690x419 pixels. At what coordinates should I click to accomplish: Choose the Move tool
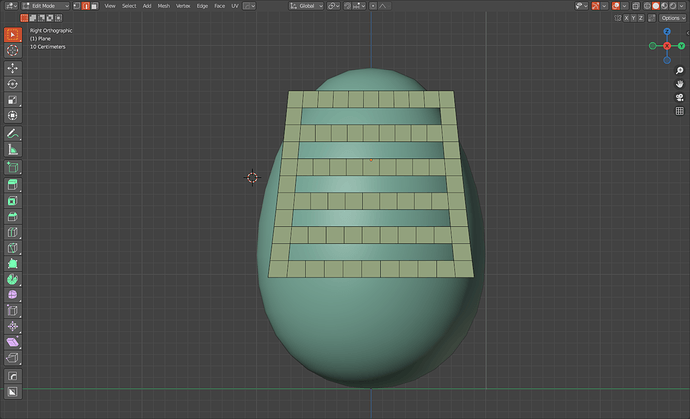point(13,68)
